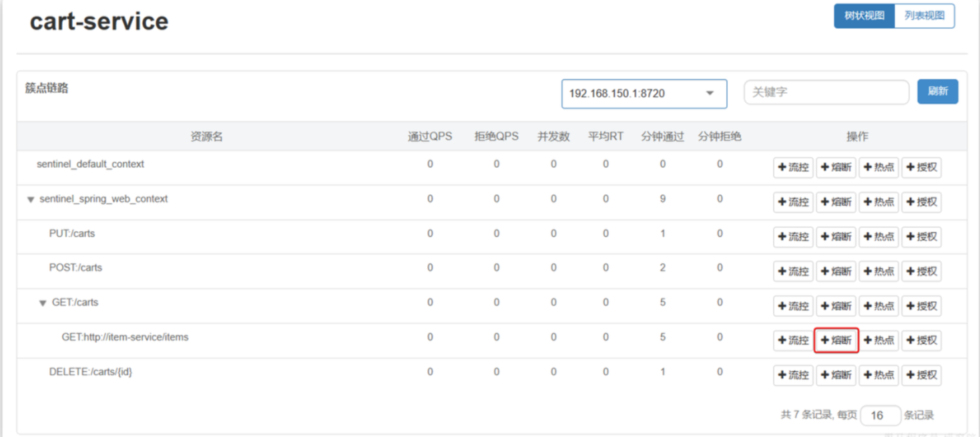Image resolution: width=980 pixels, height=437 pixels.
Task: Add authorization rule for DELETE:/carts/{id}
Action: tap(921, 376)
